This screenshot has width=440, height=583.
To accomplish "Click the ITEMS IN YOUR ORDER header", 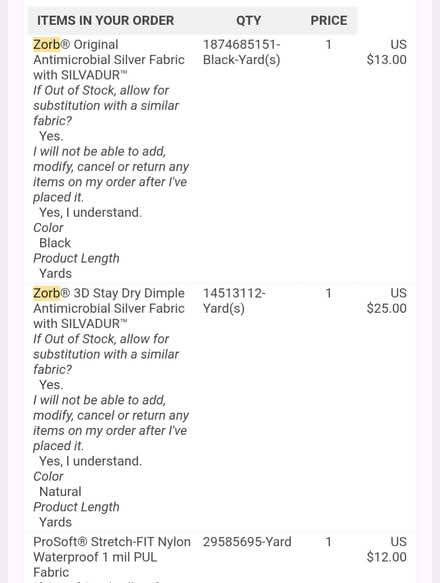I will click(106, 20).
